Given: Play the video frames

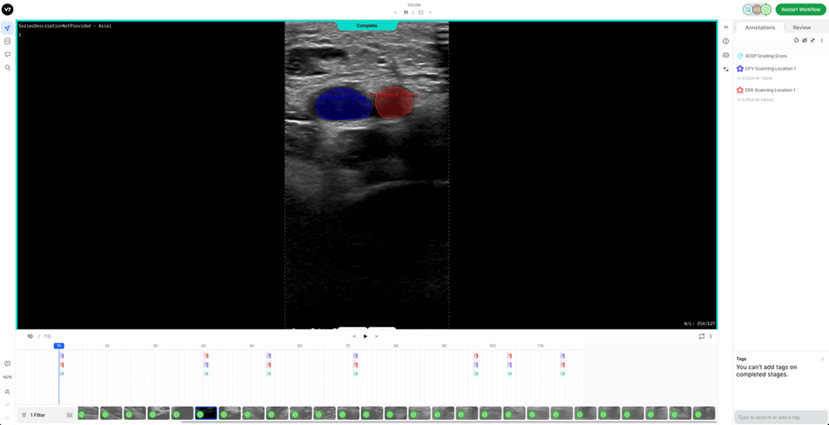Looking at the screenshot, I should point(365,336).
